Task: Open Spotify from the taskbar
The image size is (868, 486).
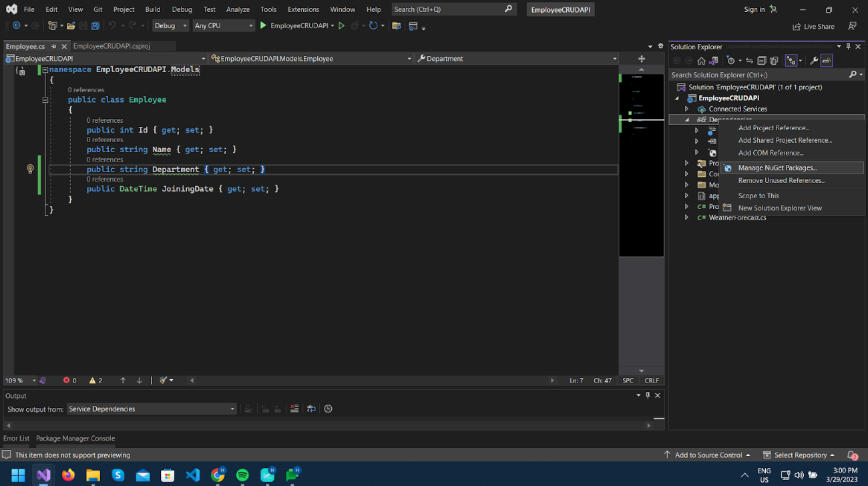Action: (x=242, y=475)
